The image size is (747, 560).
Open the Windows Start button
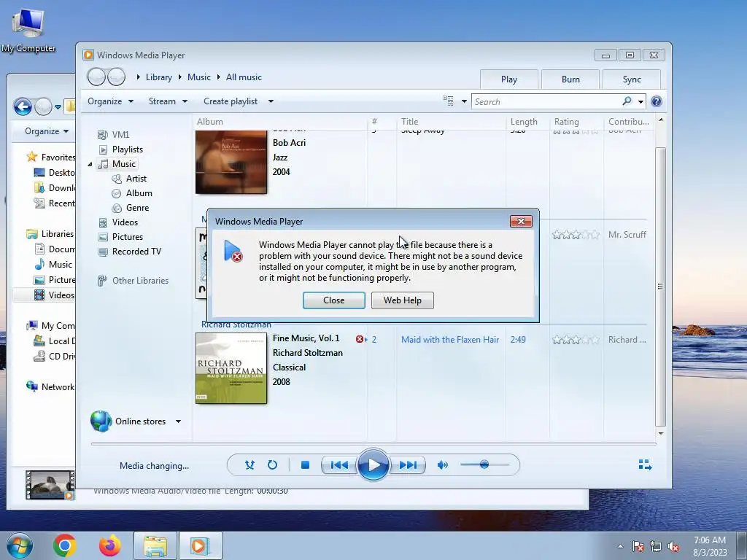pos(18,545)
